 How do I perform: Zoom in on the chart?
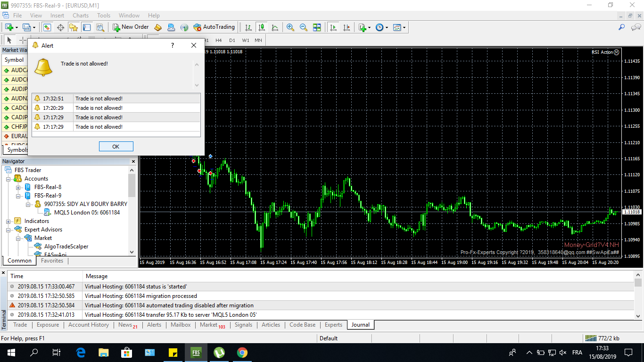(x=290, y=27)
